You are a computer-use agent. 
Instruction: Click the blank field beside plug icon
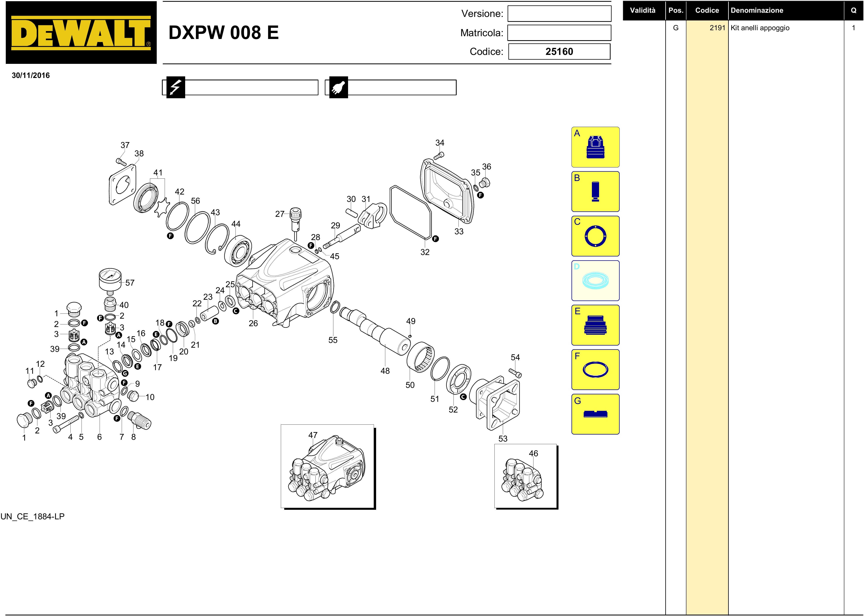[x=402, y=87]
